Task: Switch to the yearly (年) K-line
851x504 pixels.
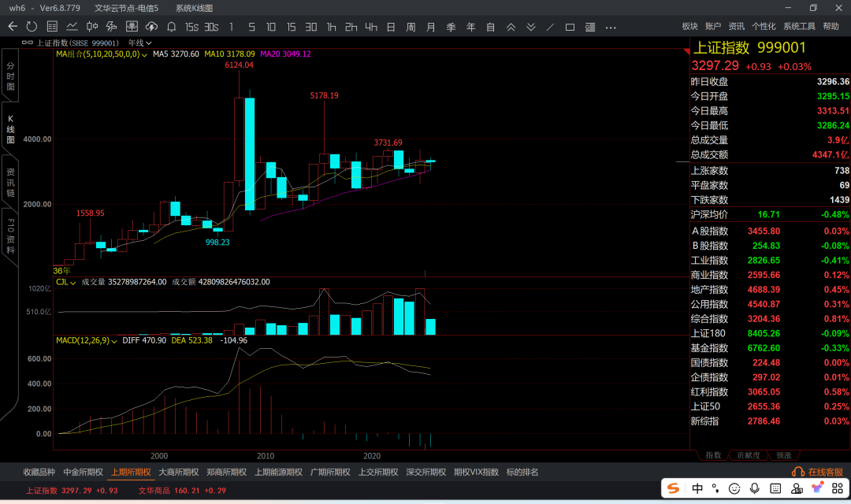Action: [x=470, y=27]
